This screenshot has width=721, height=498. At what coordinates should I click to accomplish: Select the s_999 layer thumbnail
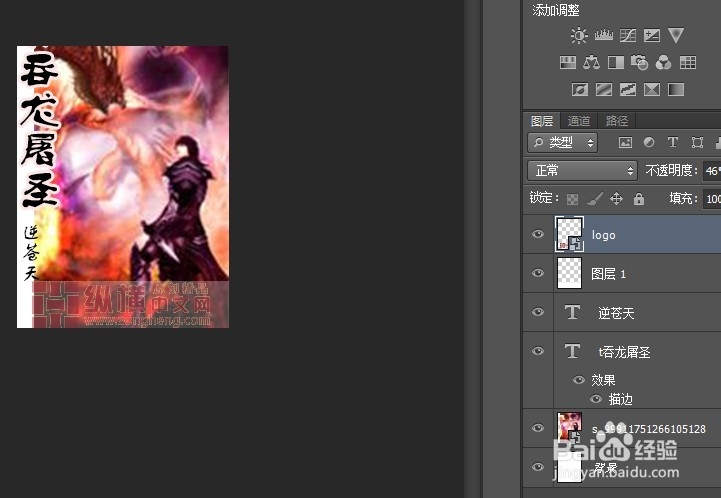coord(569,428)
